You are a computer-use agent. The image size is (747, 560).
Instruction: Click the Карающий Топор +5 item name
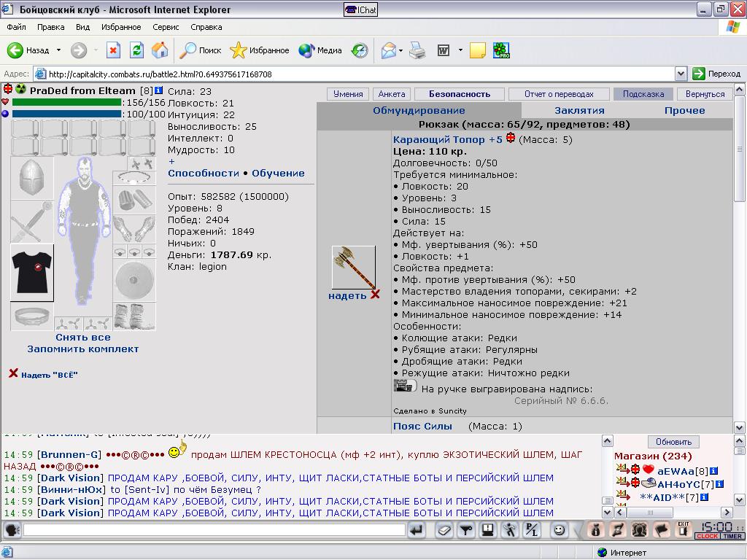tap(447, 139)
